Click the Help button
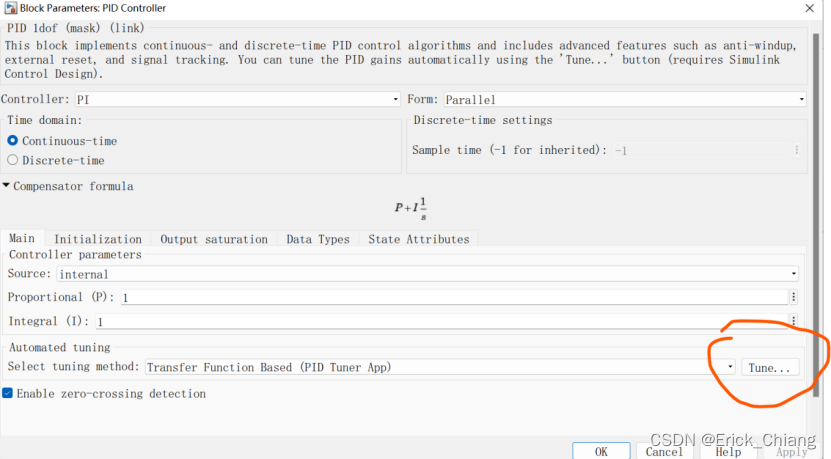 coord(728,452)
